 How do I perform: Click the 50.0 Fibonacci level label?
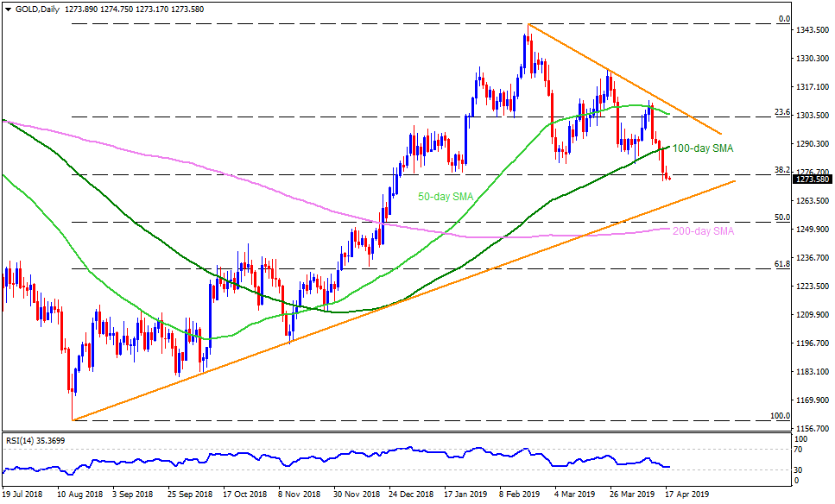click(781, 217)
